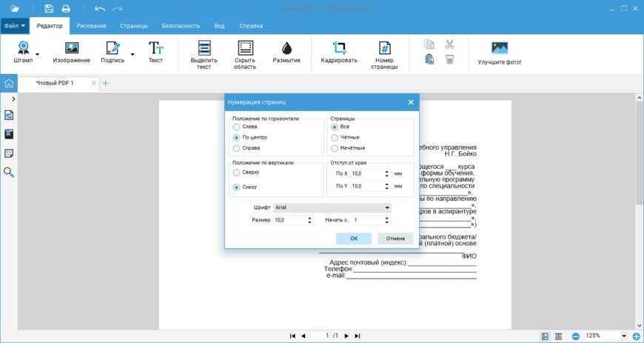Screen dimensions: 644x343
Task: Click the Скрыть область icon
Action: [245, 49]
